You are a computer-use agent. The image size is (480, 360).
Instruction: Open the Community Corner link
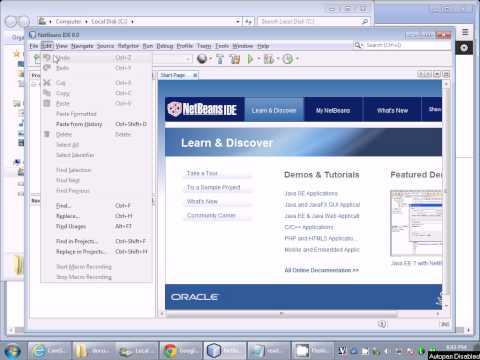[x=211, y=215]
